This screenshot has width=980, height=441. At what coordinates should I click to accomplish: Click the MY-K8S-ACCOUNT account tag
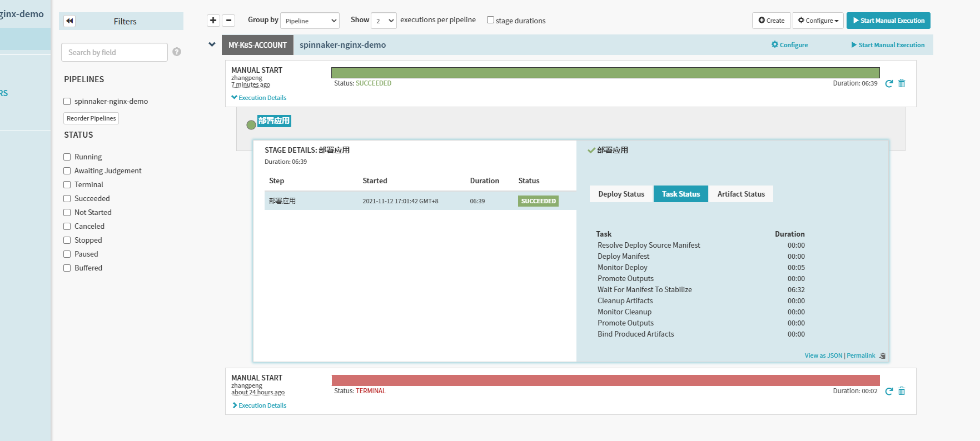coord(257,45)
